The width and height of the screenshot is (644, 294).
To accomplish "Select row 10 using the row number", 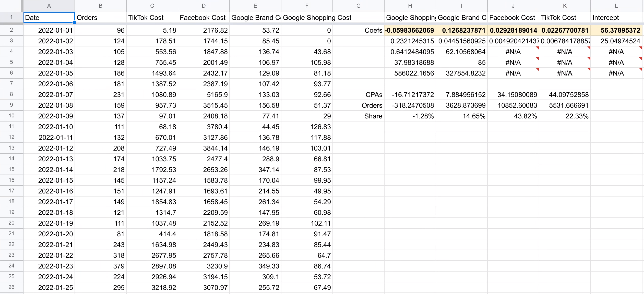I will pyautogui.click(x=11, y=116).
